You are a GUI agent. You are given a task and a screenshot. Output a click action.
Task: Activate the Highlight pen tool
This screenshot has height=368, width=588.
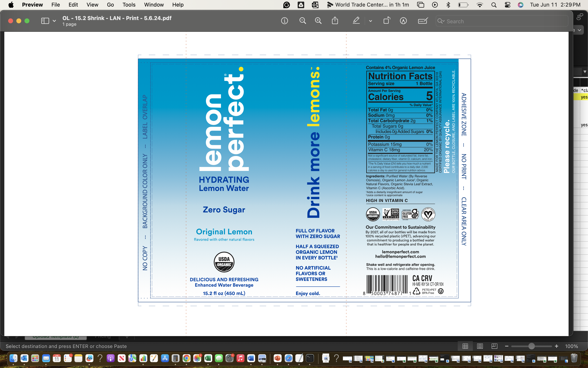tap(356, 21)
